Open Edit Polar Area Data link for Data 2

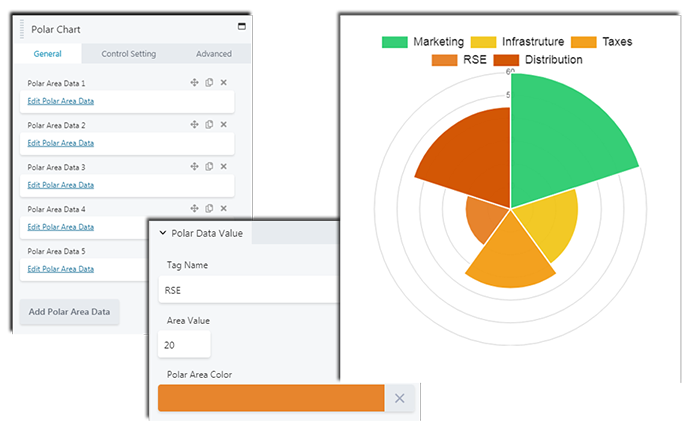click(61, 143)
